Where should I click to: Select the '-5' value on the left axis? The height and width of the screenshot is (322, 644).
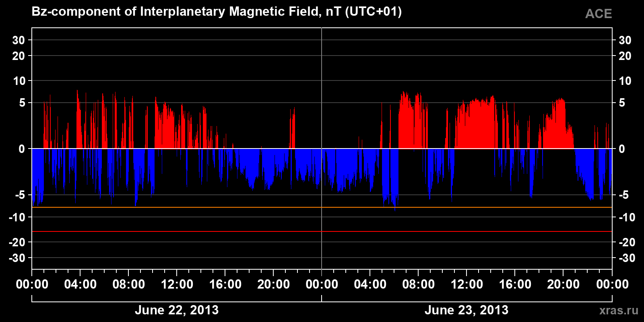coord(21,195)
